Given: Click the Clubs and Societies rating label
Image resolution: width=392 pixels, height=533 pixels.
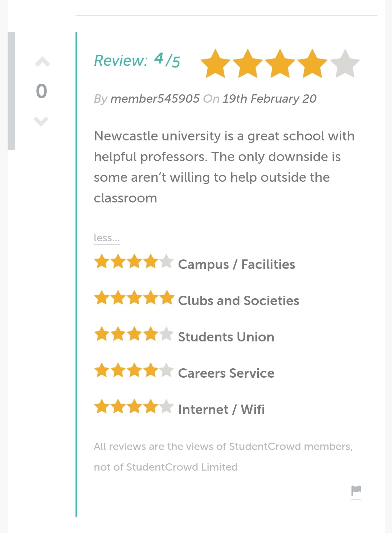Looking at the screenshot, I should (238, 301).
